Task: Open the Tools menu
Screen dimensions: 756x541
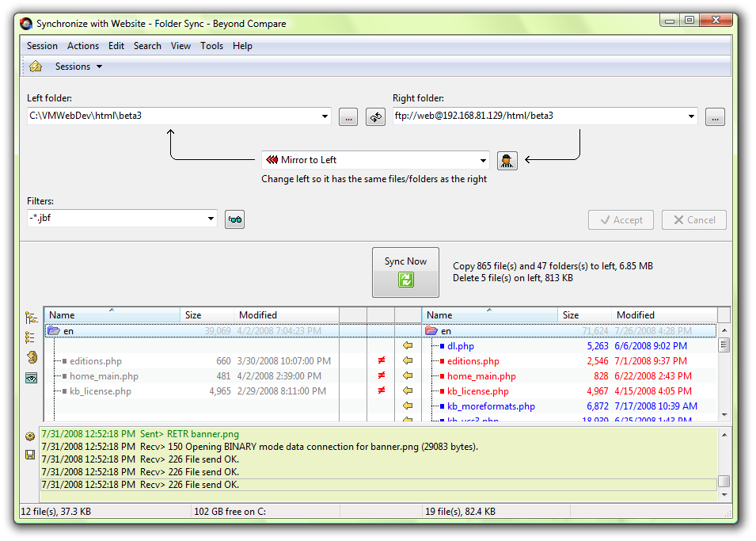Action: coord(211,46)
